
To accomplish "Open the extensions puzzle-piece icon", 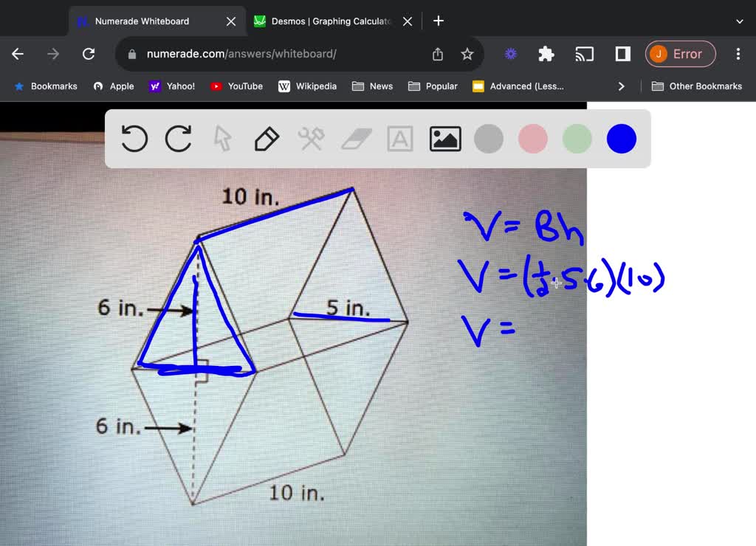I will [546, 54].
